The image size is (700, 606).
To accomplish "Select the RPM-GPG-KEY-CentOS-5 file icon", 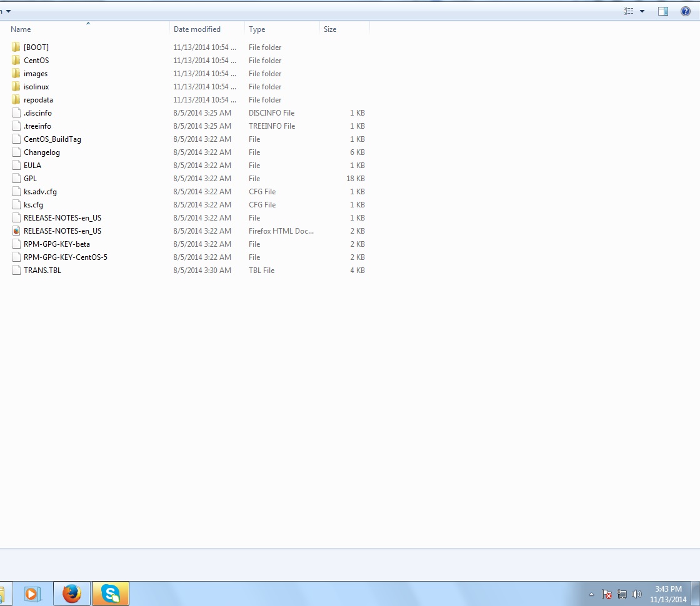I will coord(16,257).
